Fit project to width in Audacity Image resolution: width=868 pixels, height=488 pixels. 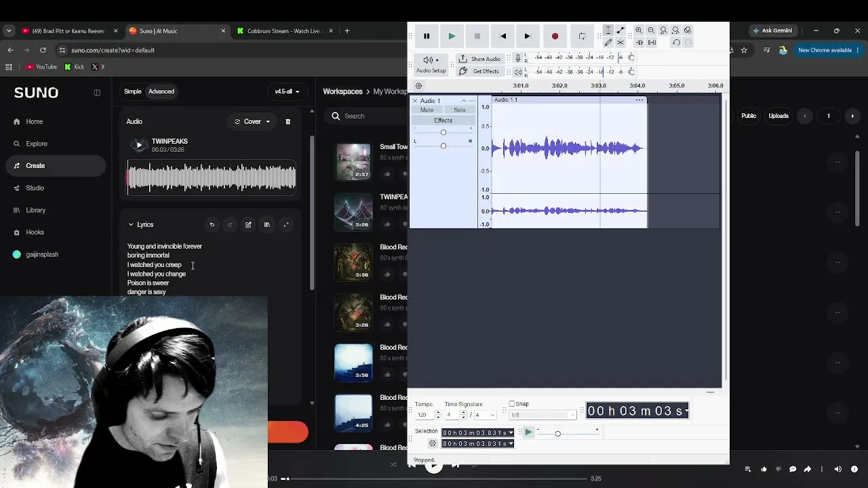pos(675,30)
